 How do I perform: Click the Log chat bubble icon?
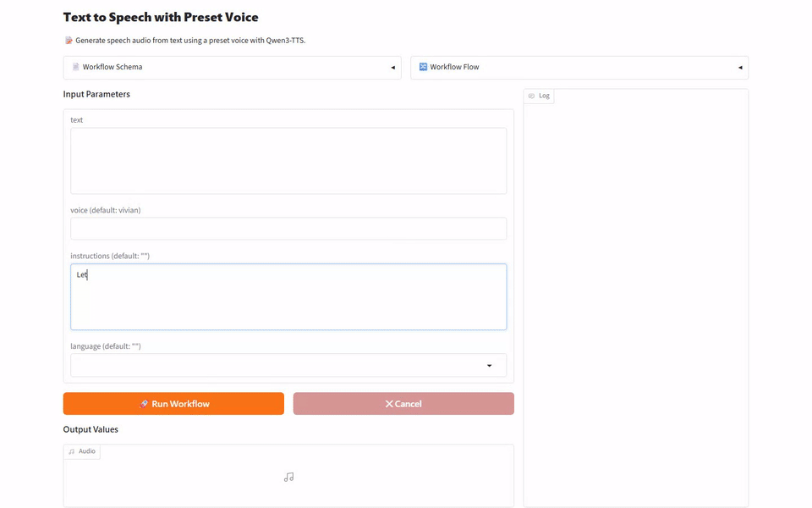point(531,96)
